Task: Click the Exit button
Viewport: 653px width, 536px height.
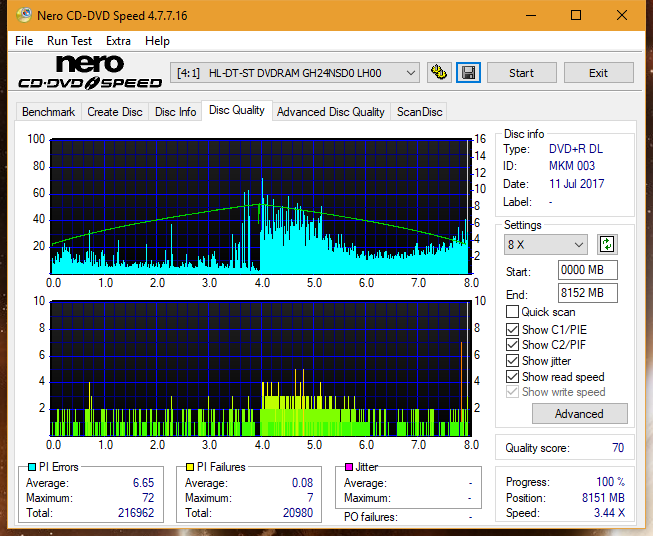Action: (598, 73)
